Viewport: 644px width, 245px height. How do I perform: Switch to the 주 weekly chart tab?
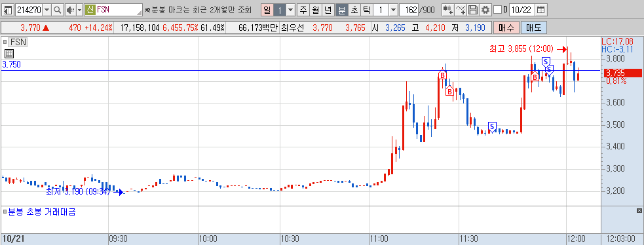303,10
